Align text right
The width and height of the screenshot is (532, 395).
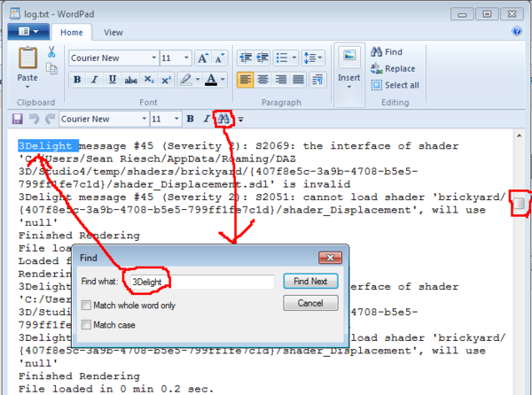[x=280, y=80]
